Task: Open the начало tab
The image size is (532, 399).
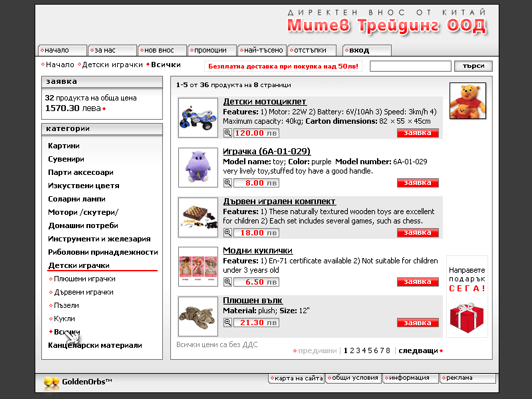Action: pyautogui.click(x=63, y=50)
